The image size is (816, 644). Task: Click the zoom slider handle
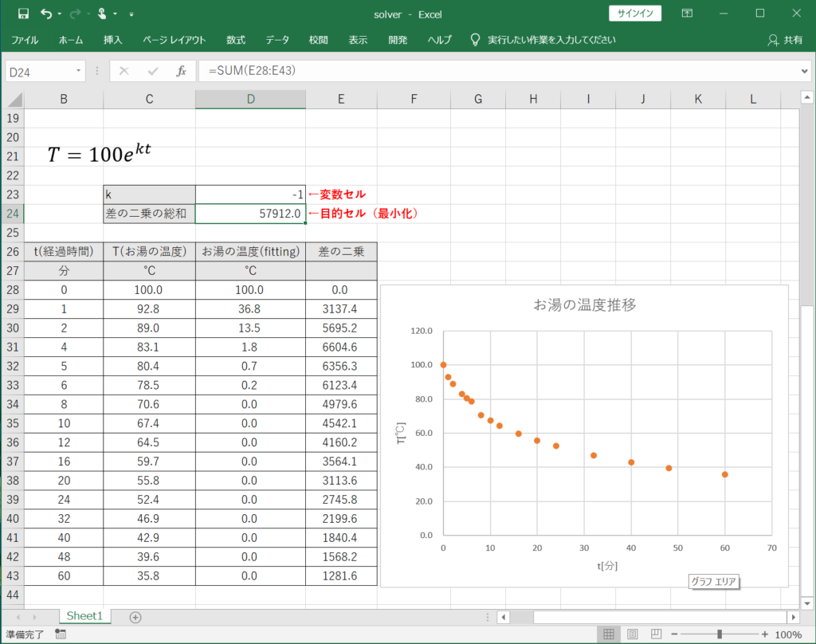tap(720, 634)
